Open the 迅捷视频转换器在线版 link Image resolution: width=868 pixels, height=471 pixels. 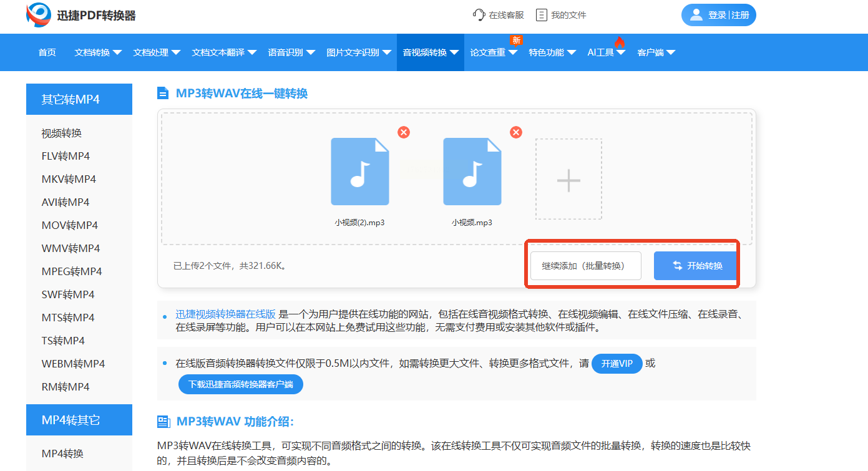click(225, 314)
